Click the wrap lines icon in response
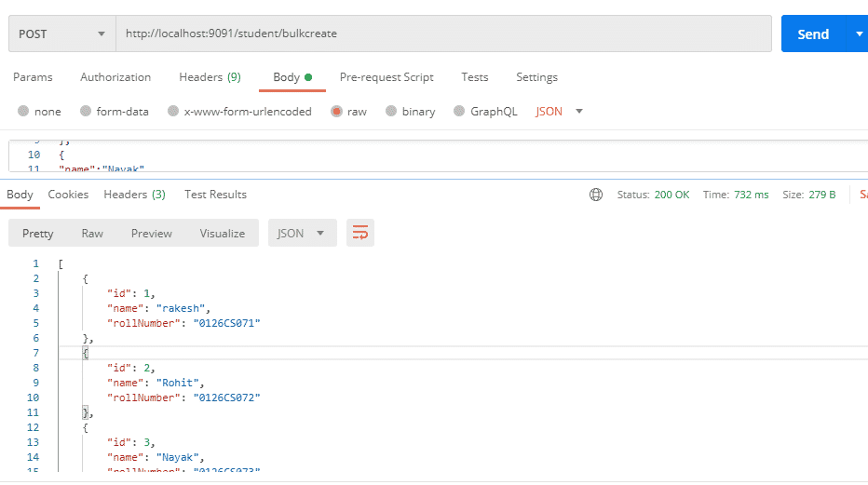 pos(359,234)
